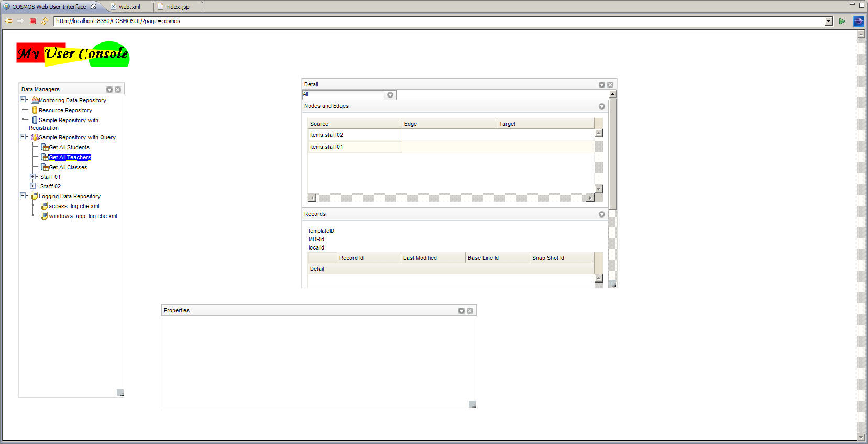Collapse Sample Repository with Query node

pos(23,137)
